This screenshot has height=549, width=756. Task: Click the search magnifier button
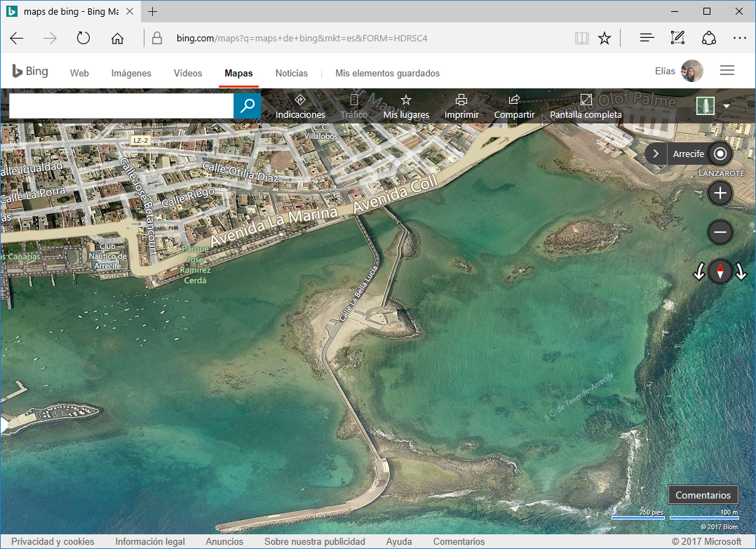[x=246, y=106]
